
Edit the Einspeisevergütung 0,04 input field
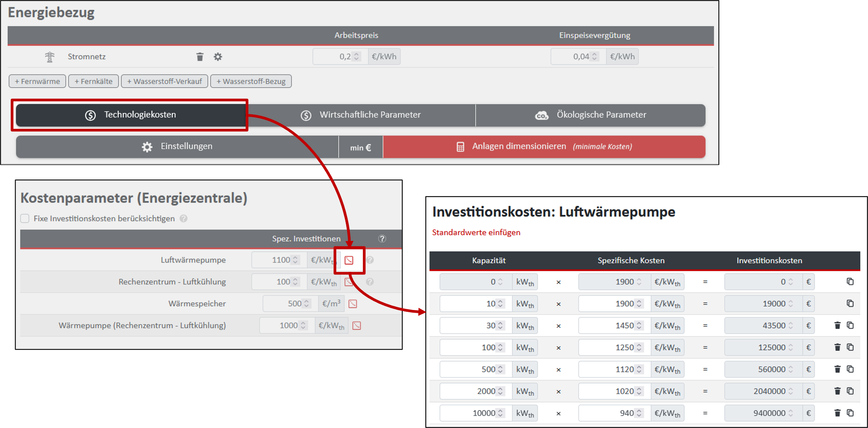578,57
